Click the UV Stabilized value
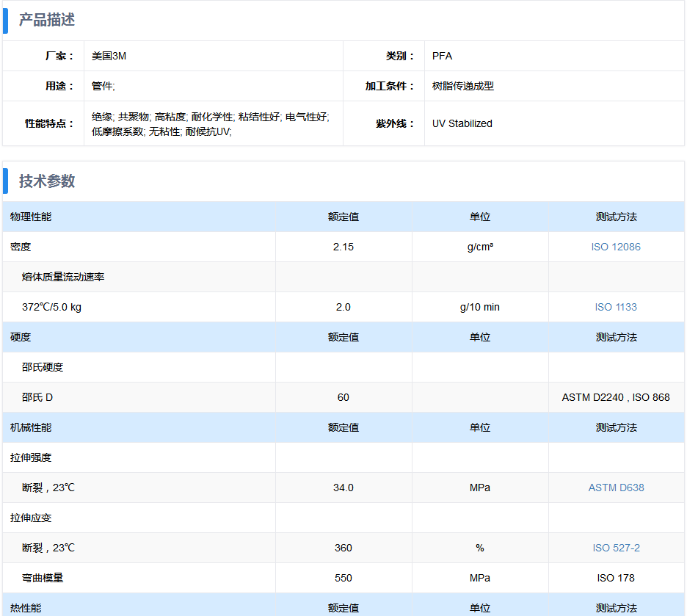The image size is (687, 616). pos(462,123)
